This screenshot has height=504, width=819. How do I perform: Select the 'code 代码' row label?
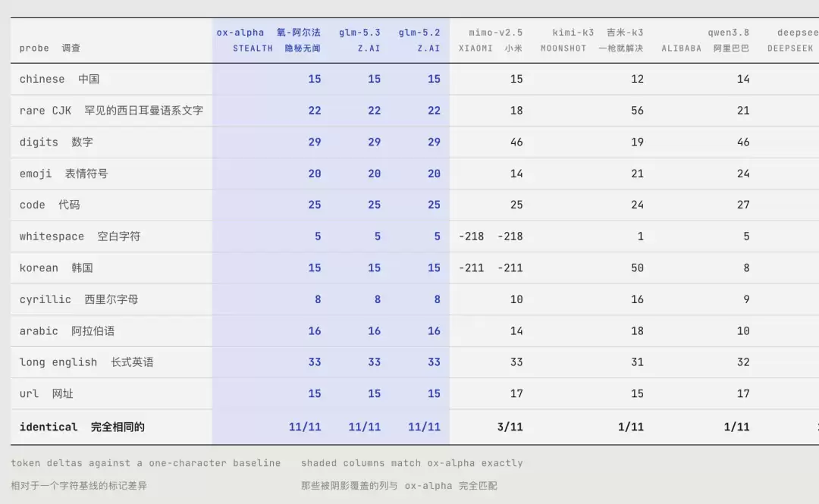(x=49, y=205)
